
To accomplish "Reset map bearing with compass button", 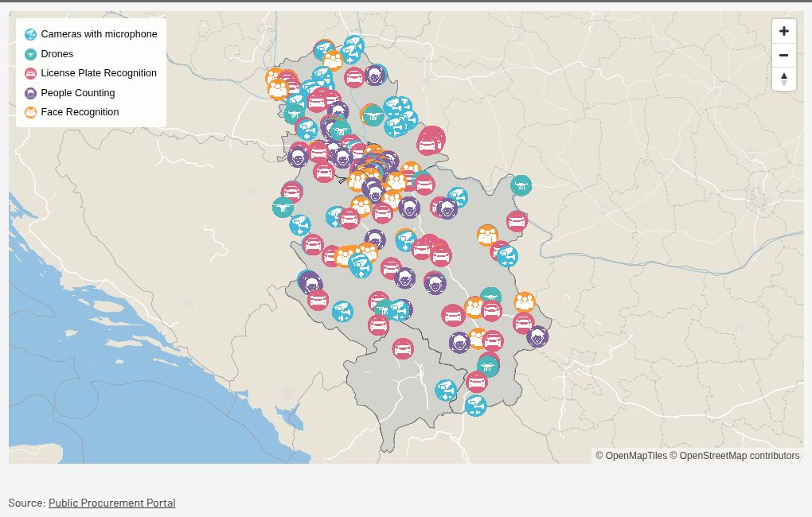I will pyautogui.click(x=783, y=79).
